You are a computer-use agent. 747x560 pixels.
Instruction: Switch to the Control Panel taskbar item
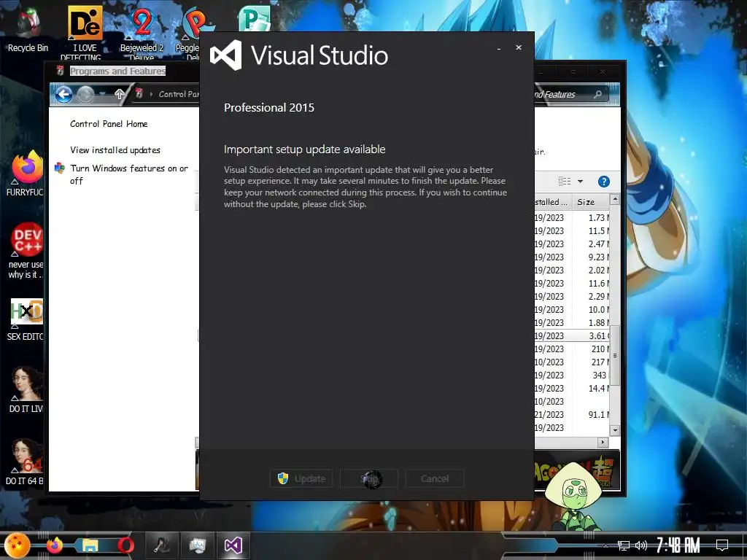(197, 545)
